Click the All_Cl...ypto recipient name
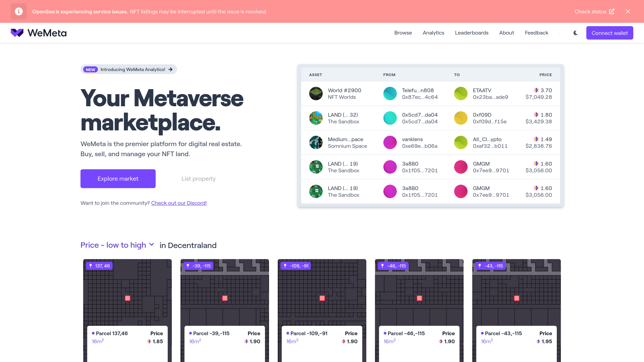 487,139
